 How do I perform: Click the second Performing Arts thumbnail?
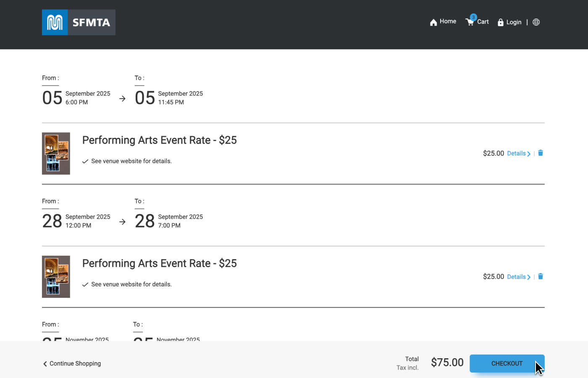click(x=56, y=277)
